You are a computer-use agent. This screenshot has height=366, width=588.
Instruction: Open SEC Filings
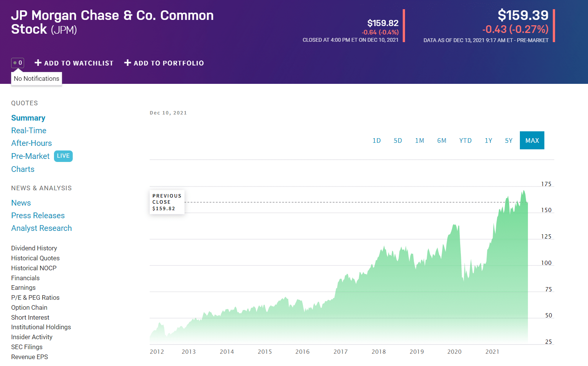coord(27,347)
